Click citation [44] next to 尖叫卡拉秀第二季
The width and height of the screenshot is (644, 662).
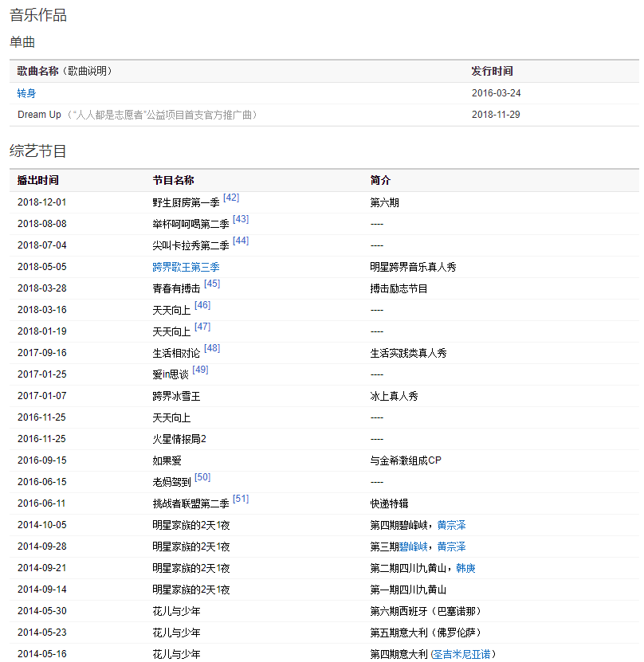pos(241,241)
